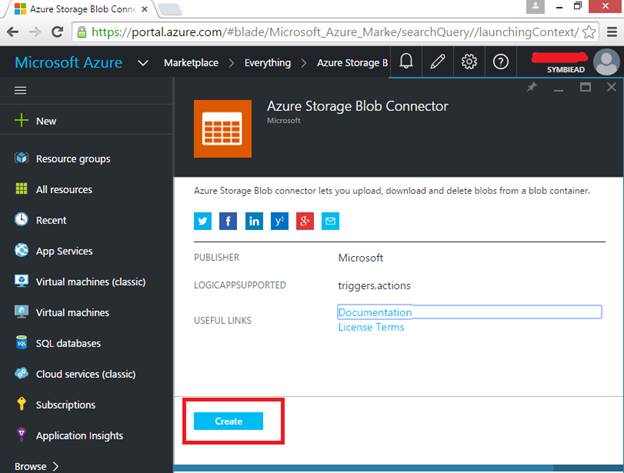Screen dimensions: 624x473
Task: Share the connector on Facebook
Action: click(229, 221)
